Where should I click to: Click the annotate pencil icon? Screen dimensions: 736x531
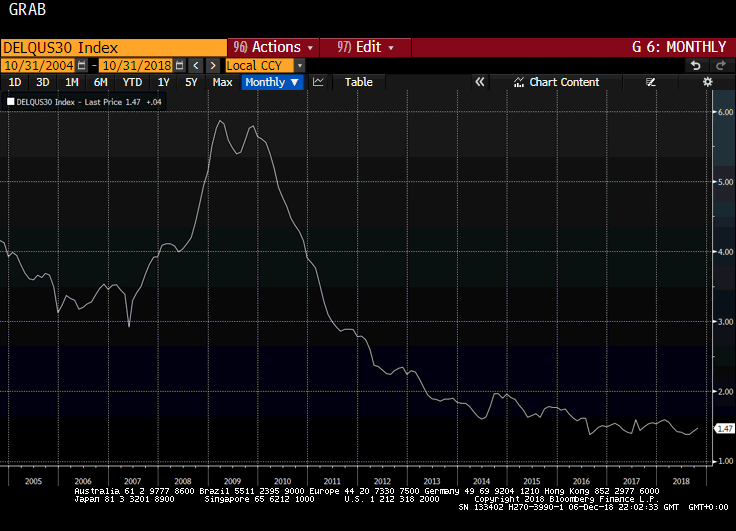(x=651, y=82)
